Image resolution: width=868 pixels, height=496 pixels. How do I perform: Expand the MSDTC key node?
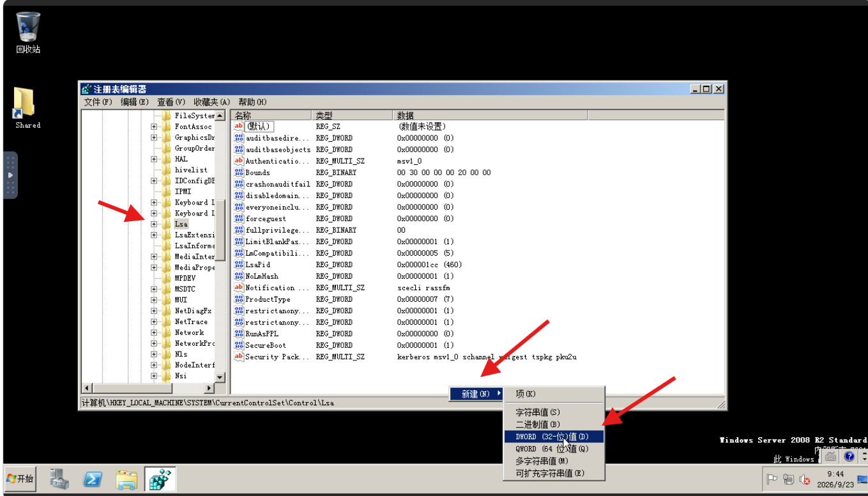tap(154, 289)
